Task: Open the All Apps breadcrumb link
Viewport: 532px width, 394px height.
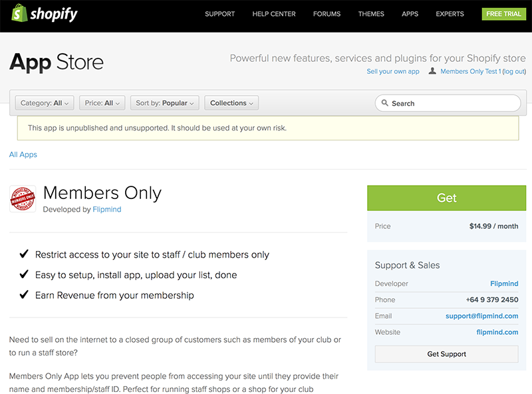Action: point(23,154)
